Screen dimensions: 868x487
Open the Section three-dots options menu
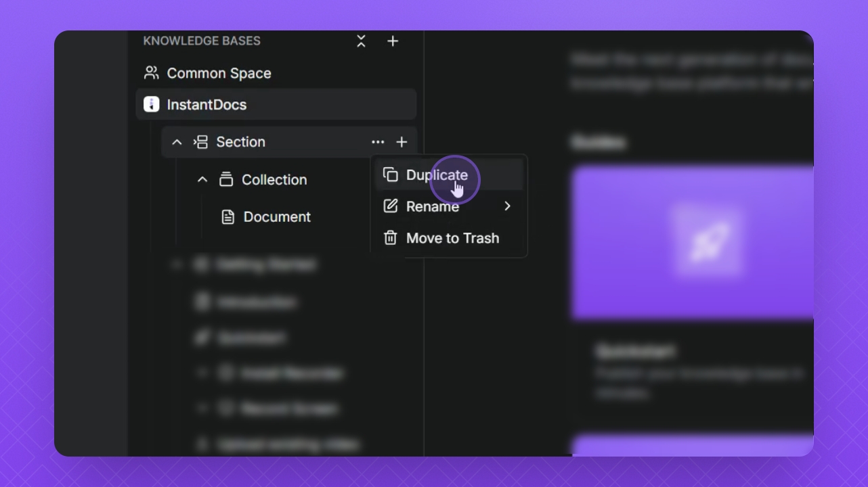point(378,142)
